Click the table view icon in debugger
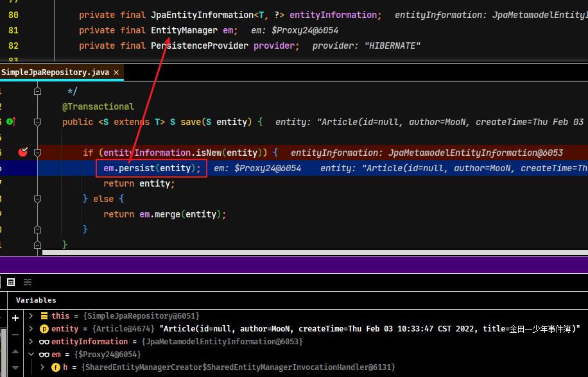Screen dimensions: 588x377 coord(11,282)
